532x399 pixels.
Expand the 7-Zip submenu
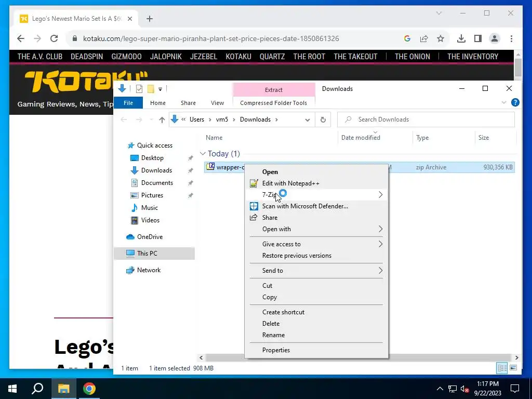pyautogui.click(x=317, y=195)
